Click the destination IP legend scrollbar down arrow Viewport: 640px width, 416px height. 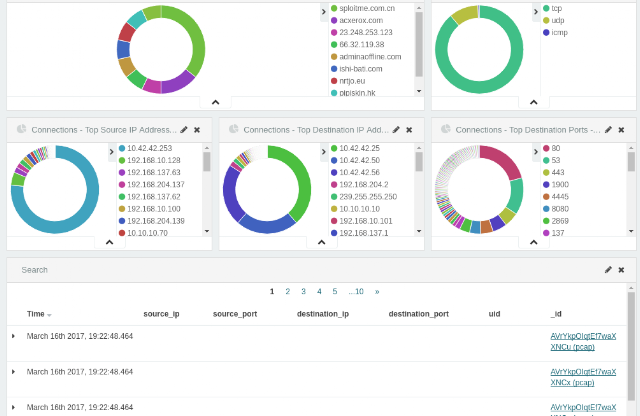click(419, 231)
